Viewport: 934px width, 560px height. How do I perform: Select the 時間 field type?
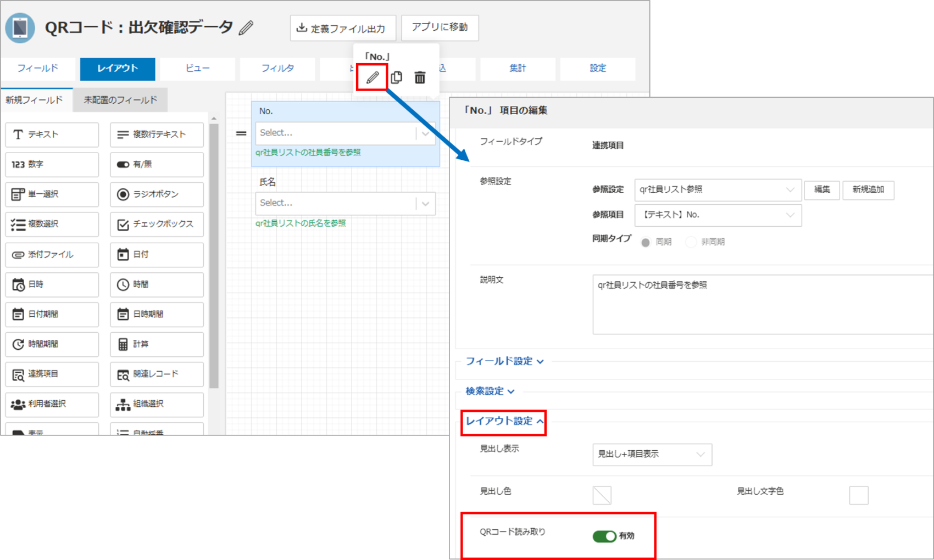pos(157,284)
